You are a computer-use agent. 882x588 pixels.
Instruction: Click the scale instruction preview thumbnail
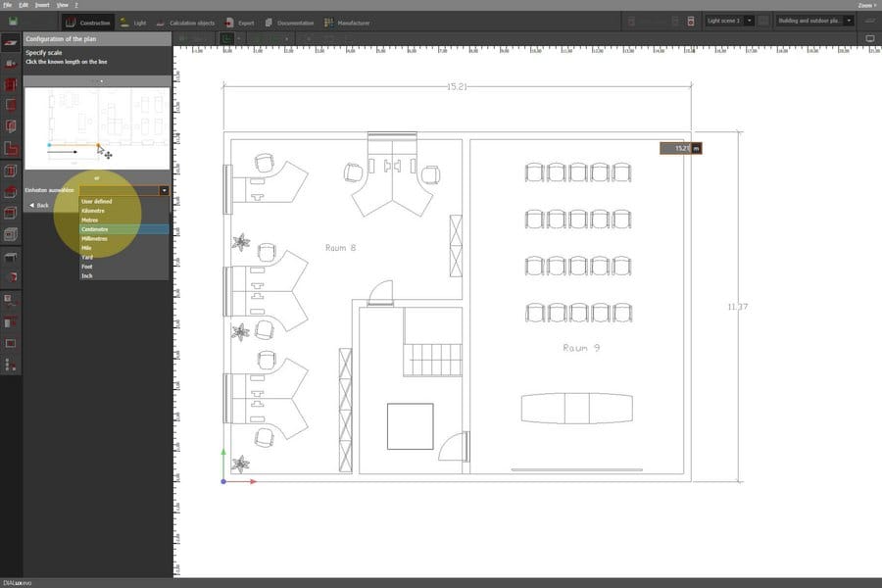coord(97,128)
